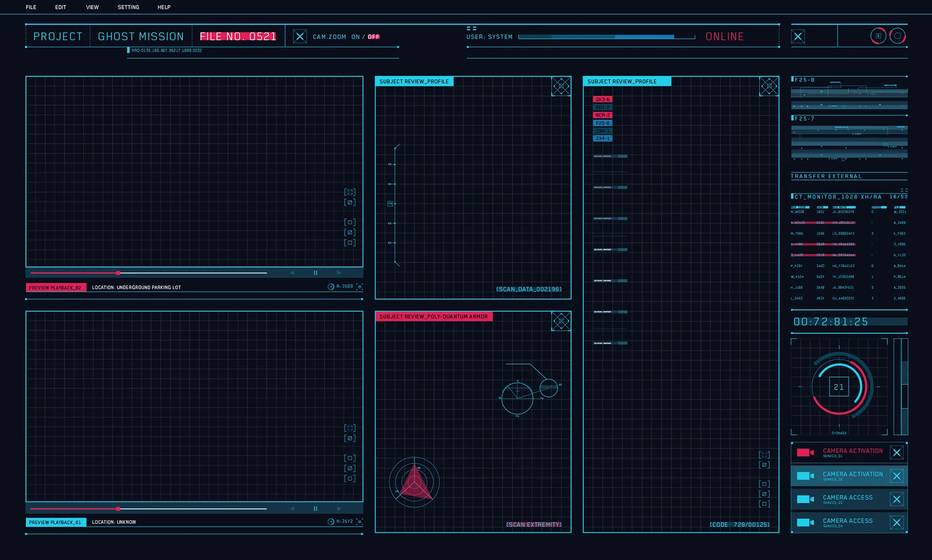Viewport: 932px width, 560px height.
Task: Switch CAM.ZOOM to OFF
Action: 373,37
